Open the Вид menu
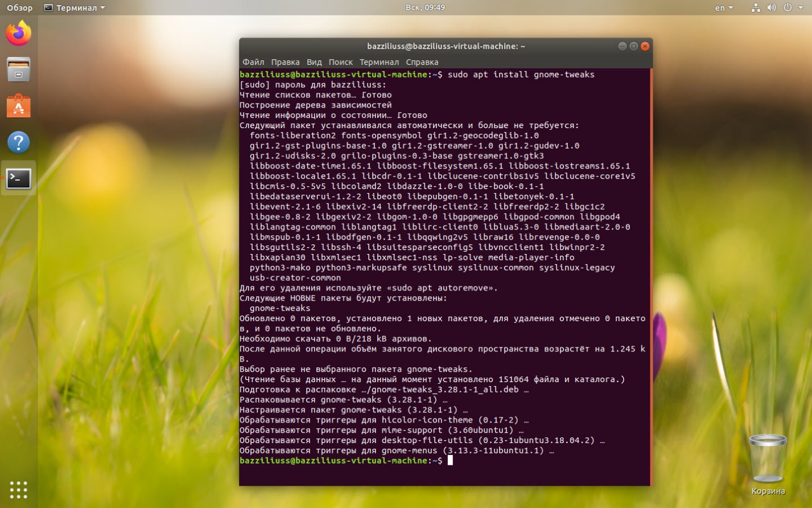The width and height of the screenshot is (812, 508). click(314, 62)
